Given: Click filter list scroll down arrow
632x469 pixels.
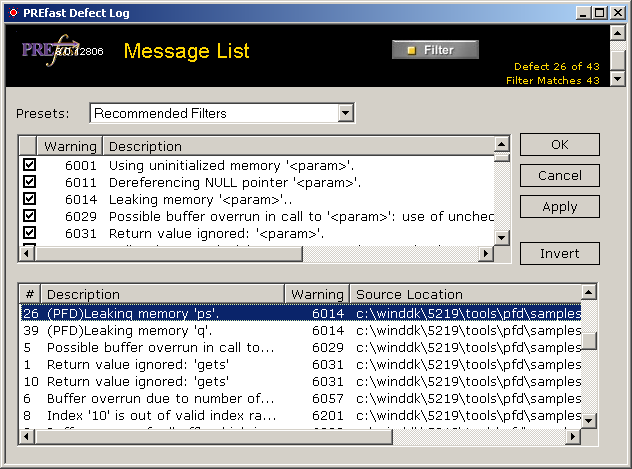Looking at the screenshot, I should click(x=501, y=237).
